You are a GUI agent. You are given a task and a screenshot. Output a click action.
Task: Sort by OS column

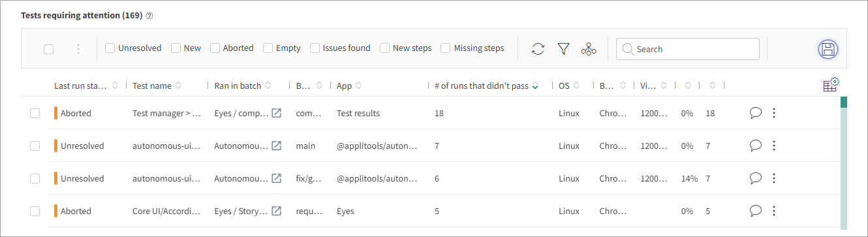(x=576, y=86)
